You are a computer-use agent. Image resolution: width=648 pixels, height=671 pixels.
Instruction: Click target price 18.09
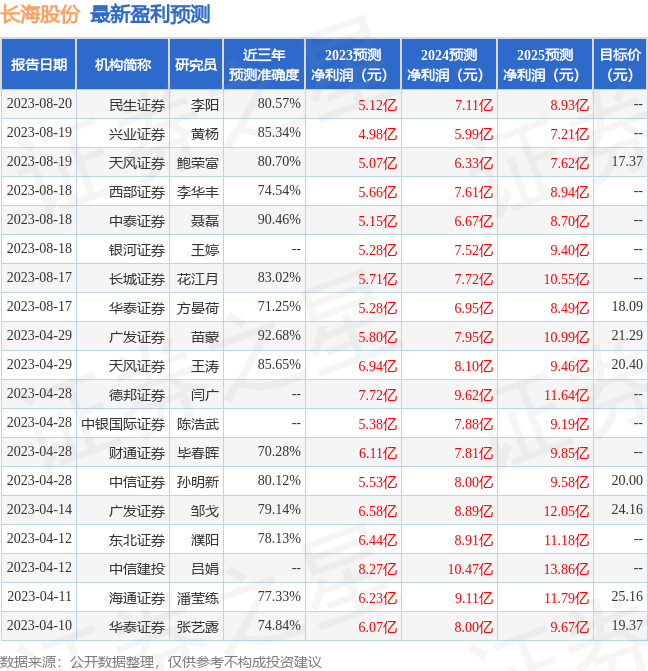627,306
